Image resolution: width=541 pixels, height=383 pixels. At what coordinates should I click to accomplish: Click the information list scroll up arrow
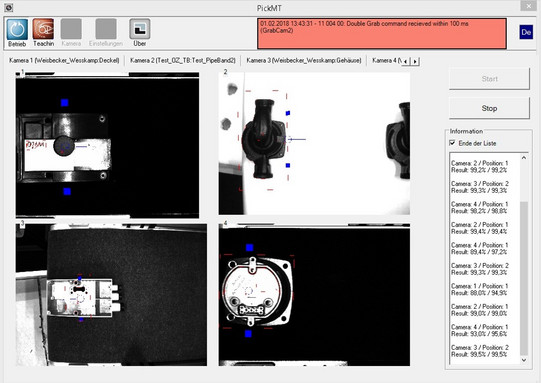[524, 158]
